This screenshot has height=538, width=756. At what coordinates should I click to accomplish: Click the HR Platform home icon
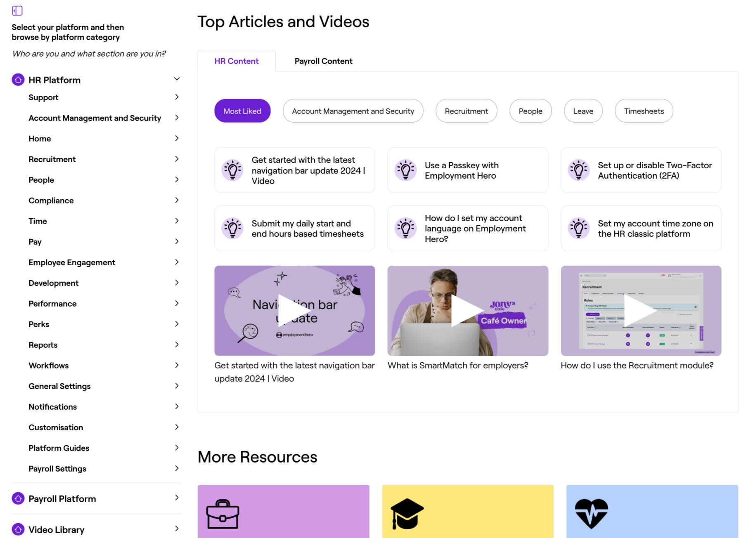pyautogui.click(x=18, y=80)
